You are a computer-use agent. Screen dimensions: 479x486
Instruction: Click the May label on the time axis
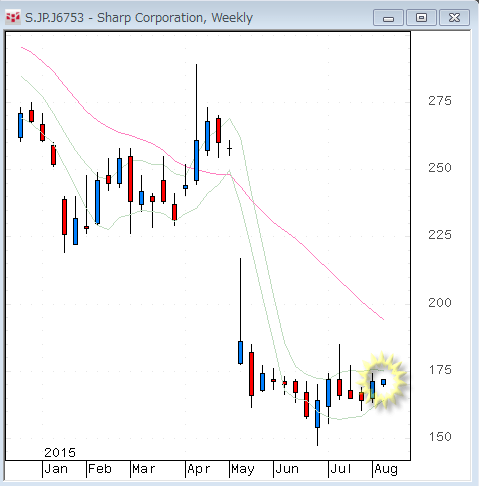tap(243, 470)
